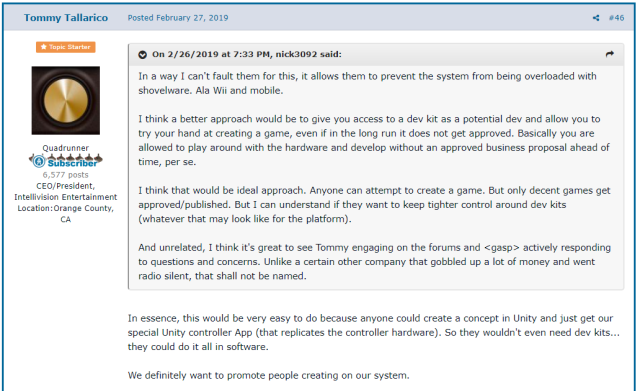Viewport: 640px width, 391px height.
Task: Click the final line 'We definitely want to promote'
Action: 269,375
